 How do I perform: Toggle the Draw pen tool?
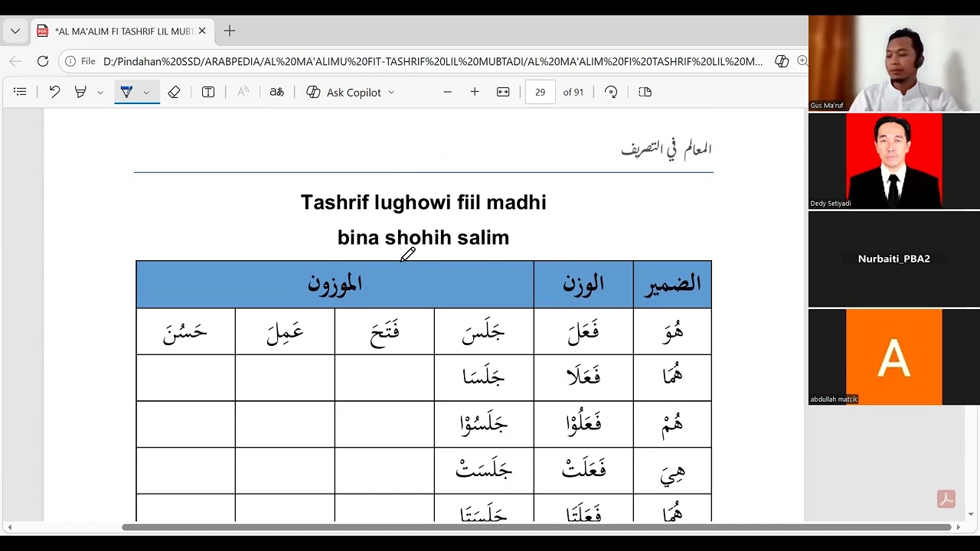point(127,92)
